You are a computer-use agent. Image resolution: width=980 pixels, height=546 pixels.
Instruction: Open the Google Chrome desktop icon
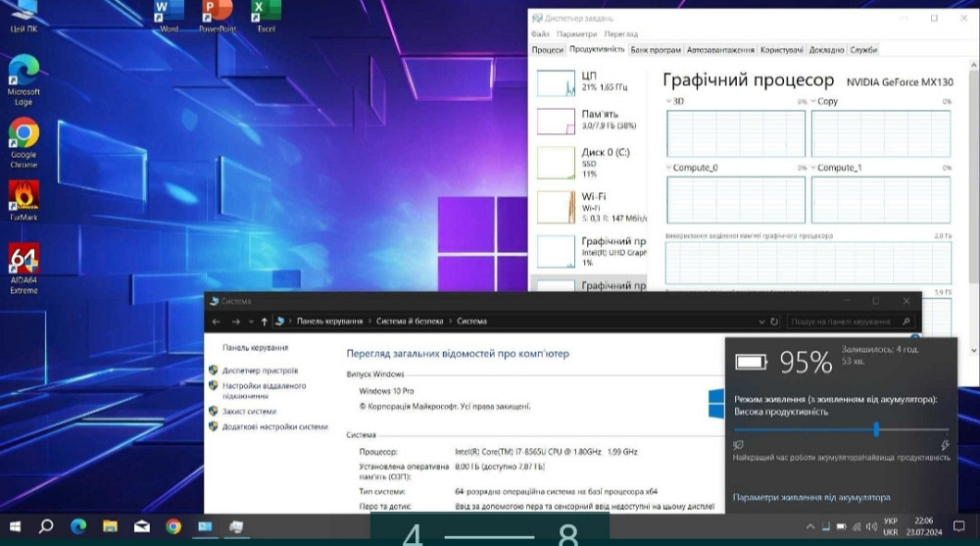point(24,136)
